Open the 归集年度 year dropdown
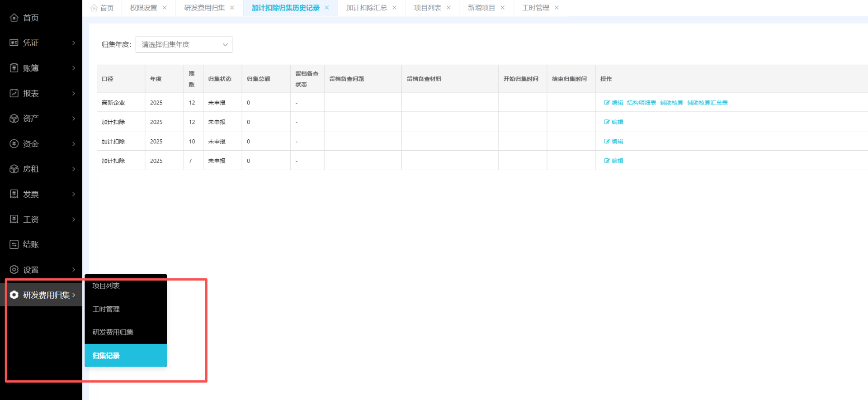 [184, 44]
